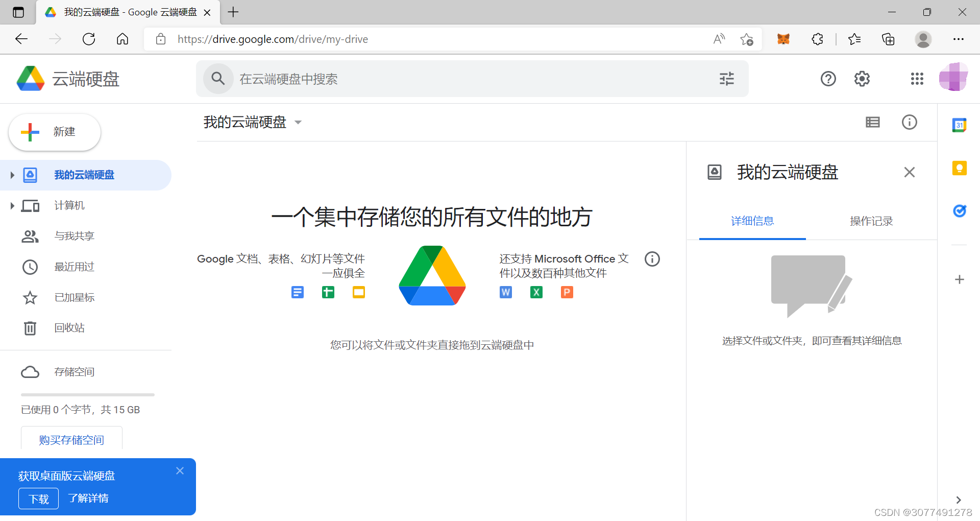Image resolution: width=980 pixels, height=521 pixels.
Task: Toggle the details info panel
Action: tap(909, 122)
